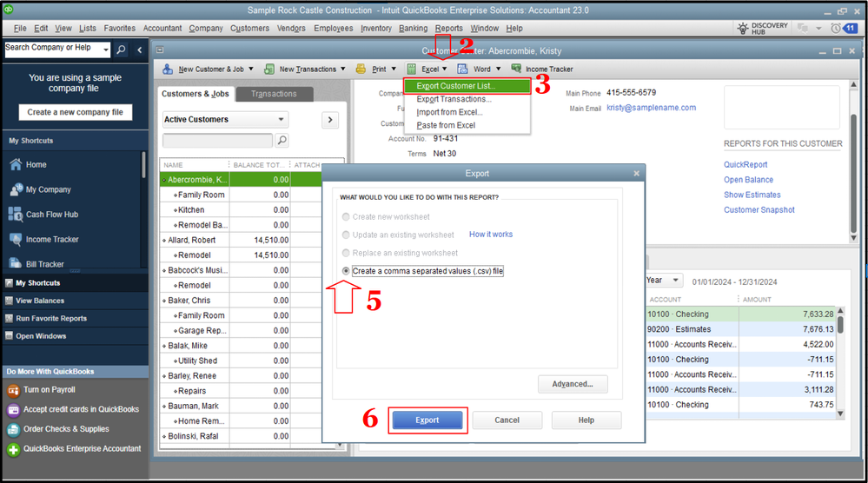The height and width of the screenshot is (483, 868).
Task: Open My Company shortcut
Action: tap(48, 189)
